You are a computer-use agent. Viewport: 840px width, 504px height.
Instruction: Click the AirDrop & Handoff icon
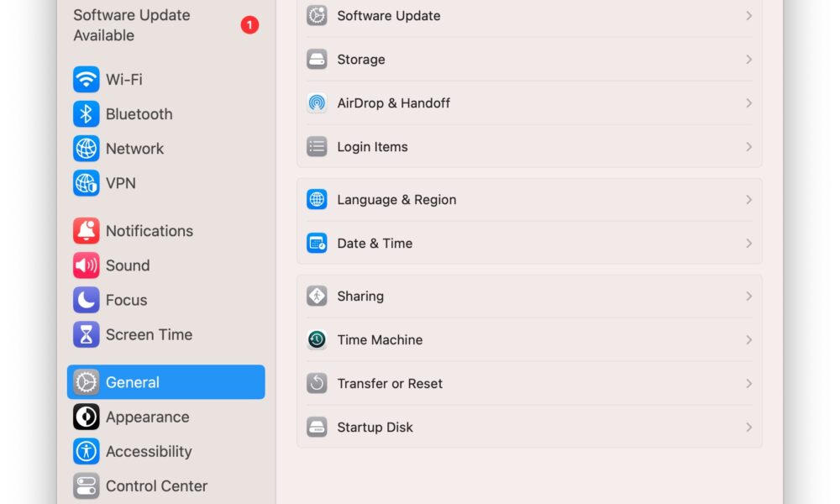(x=317, y=102)
